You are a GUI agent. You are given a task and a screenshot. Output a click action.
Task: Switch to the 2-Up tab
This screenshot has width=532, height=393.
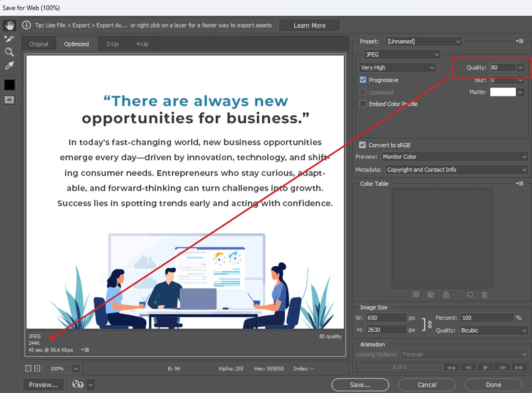(112, 44)
